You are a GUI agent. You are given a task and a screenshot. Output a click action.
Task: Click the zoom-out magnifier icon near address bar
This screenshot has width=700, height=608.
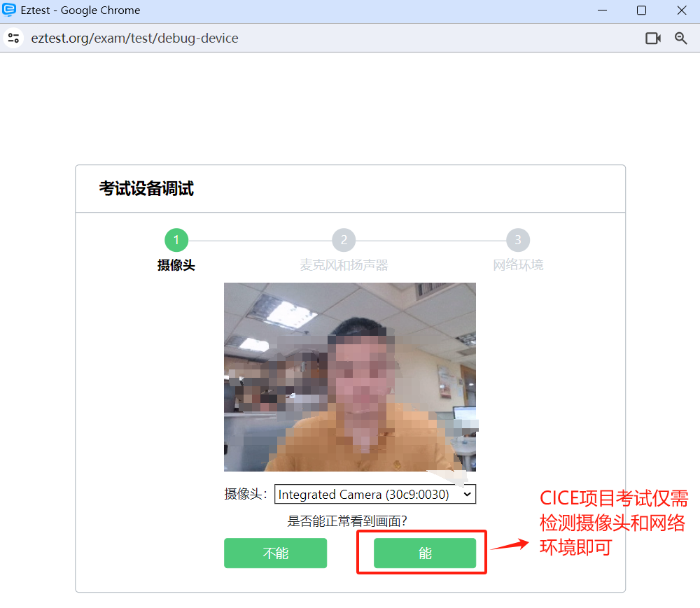(680, 38)
